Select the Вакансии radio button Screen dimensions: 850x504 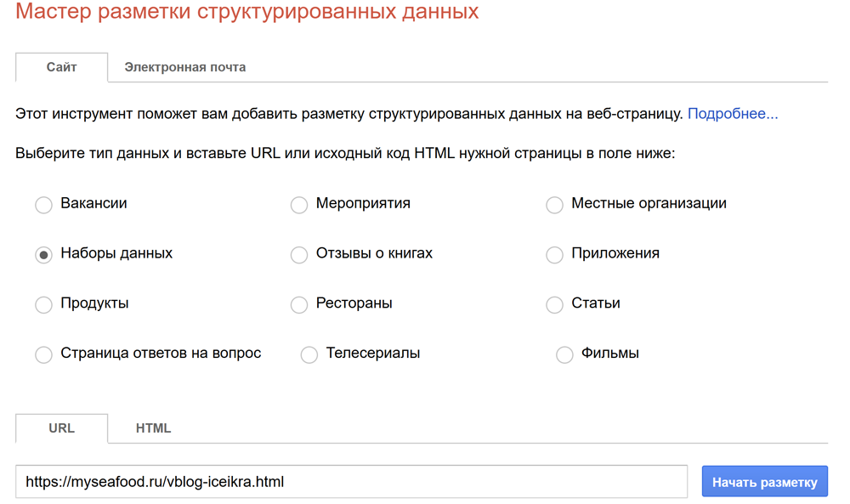point(43,205)
